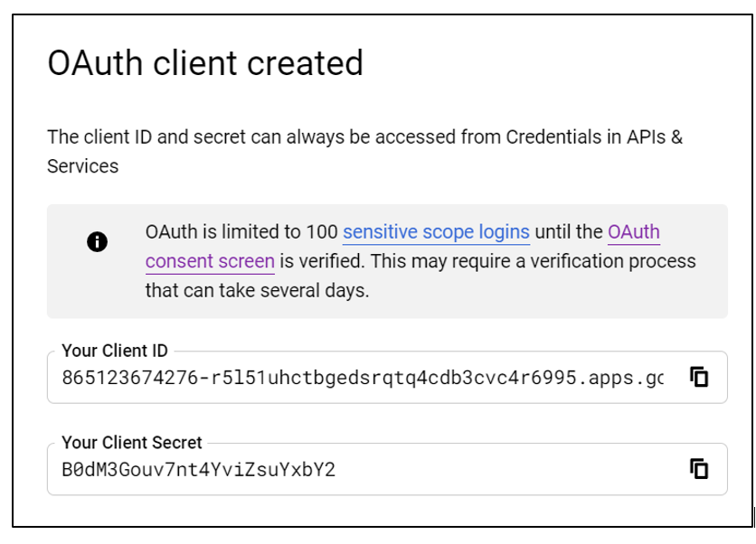Click the "The client ID and secret" description line
Image resolution: width=756 pixels, height=544 pixels.
(271, 137)
